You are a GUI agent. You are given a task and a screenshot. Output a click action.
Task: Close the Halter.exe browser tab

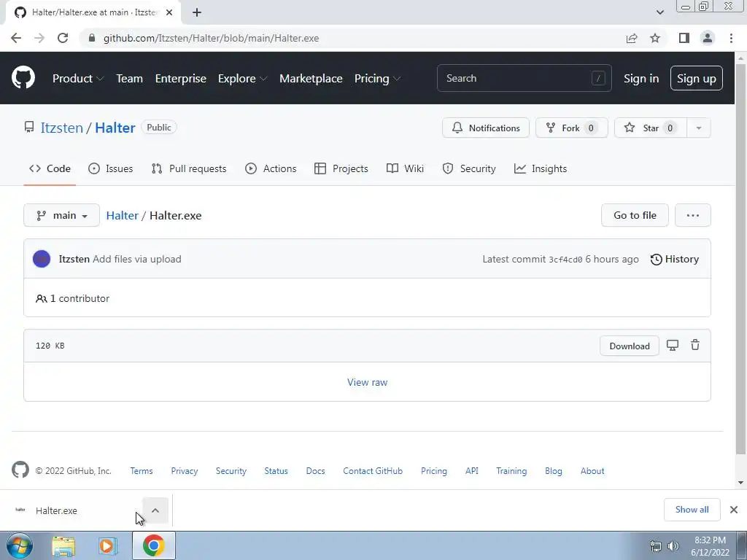[x=169, y=12]
